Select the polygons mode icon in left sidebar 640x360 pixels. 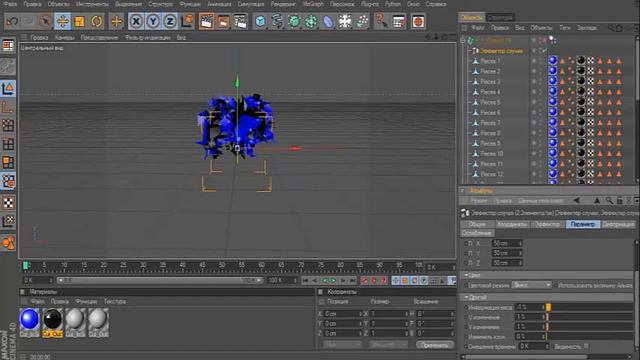click(8, 162)
